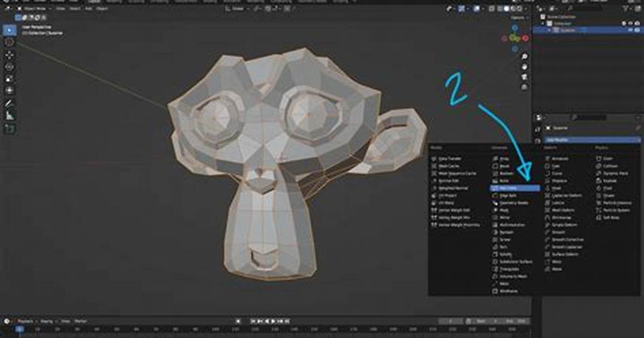Select the Scale tool
The height and width of the screenshot is (338, 644).
coord(10,79)
